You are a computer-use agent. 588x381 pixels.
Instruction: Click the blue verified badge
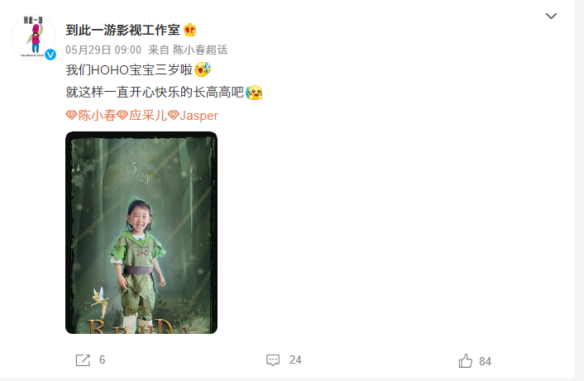click(x=50, y=55)
